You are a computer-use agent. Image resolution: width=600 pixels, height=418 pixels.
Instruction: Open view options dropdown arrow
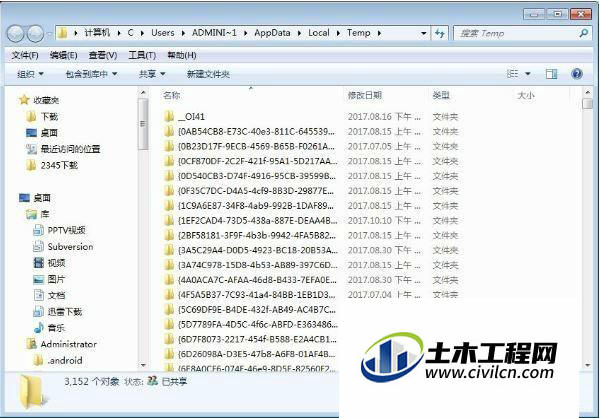[528, 74]
